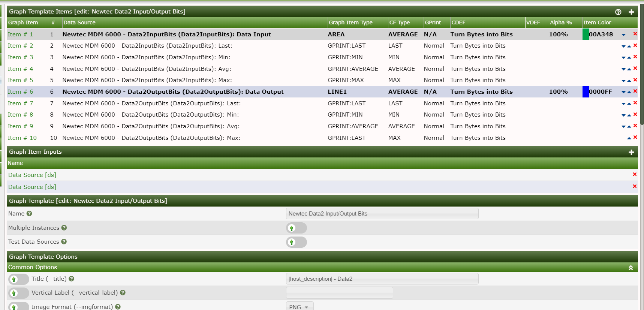
Task: Open Item # 10 link
Action: click(22, 138)
